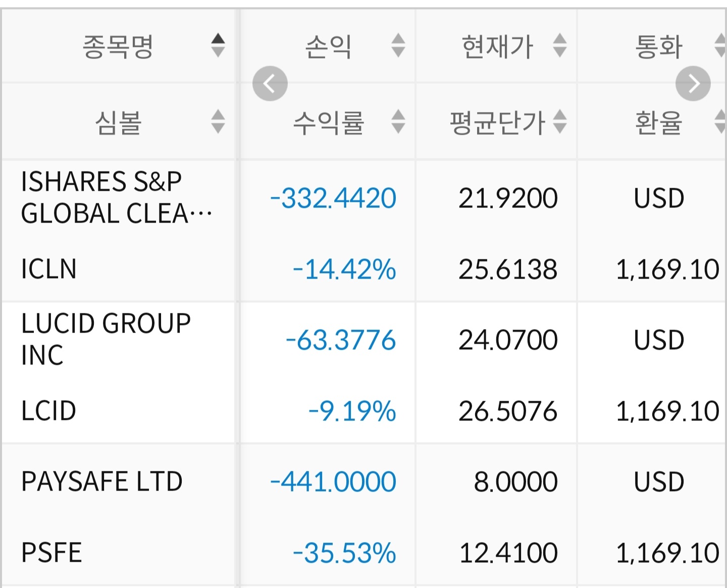727x588 pixels.
Task: Tap the ICLN ticker symbol
Action: pyautogui.click(x=49, y=269)
